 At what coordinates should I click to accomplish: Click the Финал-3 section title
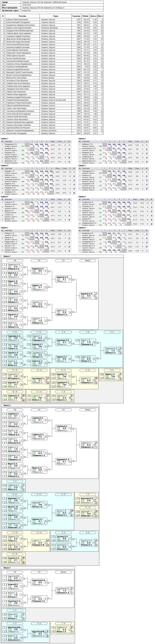(x=7, y=568)
